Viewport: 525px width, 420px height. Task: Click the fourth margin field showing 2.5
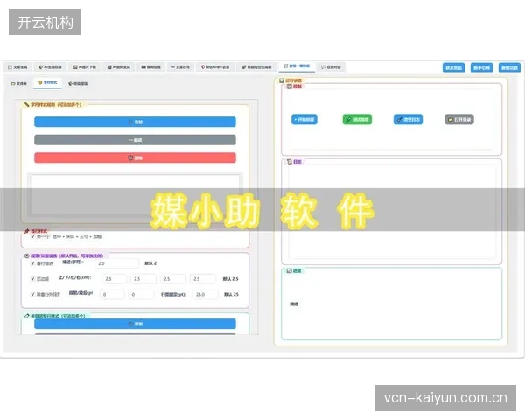point(203,279)
